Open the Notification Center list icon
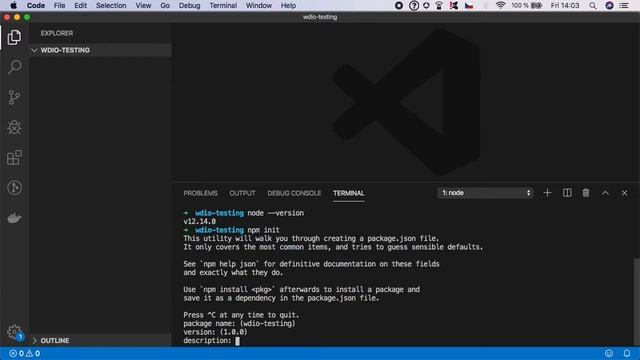 [624, 6]
